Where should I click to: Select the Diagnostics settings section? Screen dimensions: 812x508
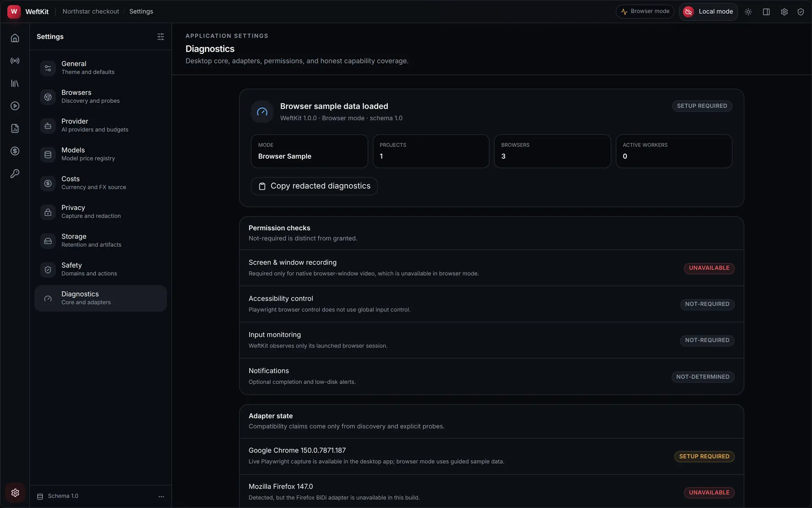point(101,298)
